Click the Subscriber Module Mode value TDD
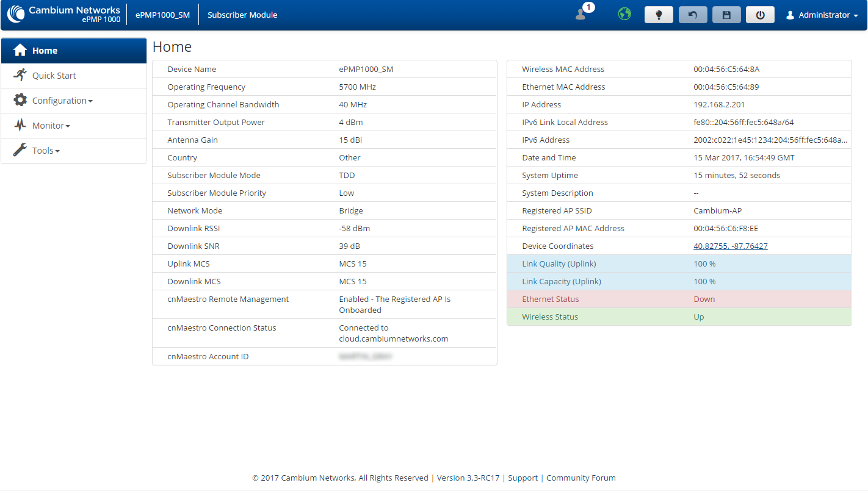 [347, 175]
